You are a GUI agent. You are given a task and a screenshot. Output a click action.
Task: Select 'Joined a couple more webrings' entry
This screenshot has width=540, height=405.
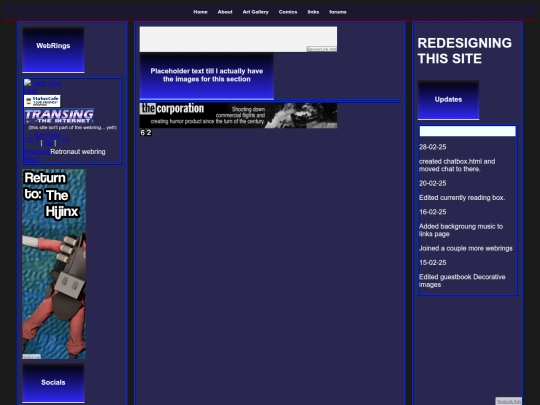466,248
